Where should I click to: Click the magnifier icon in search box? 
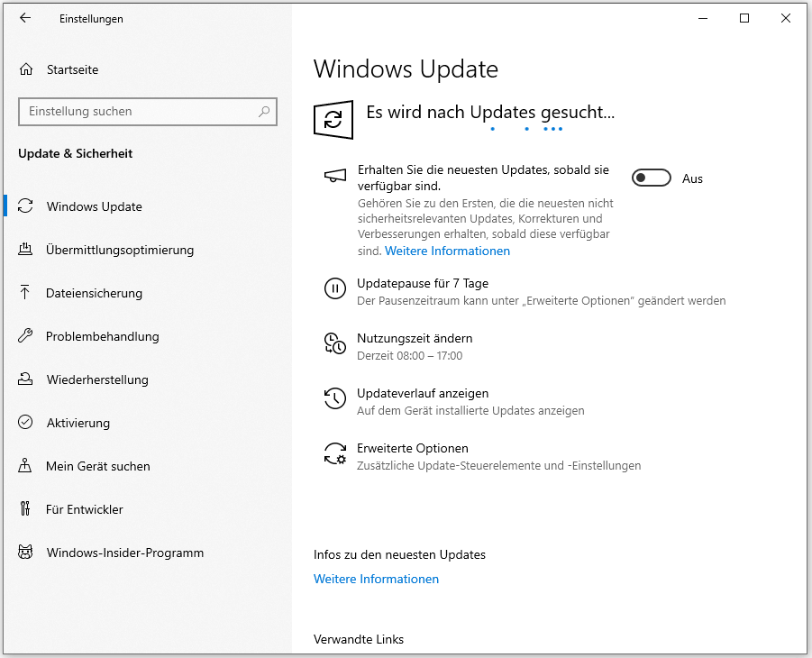pyautogui.click(x=264, y=112)
